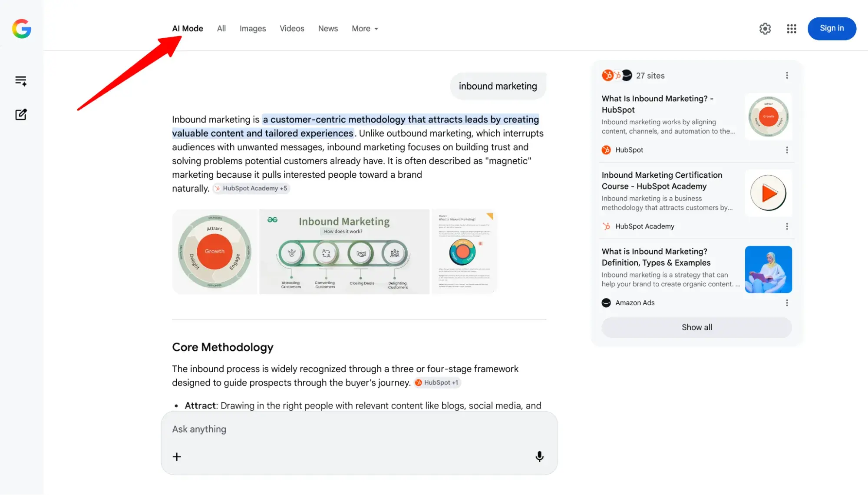Image resolution: width=868 pixels, height=495 pixels.
Task: Click the inbound marketing query bubble
Action: pos(498,86)
